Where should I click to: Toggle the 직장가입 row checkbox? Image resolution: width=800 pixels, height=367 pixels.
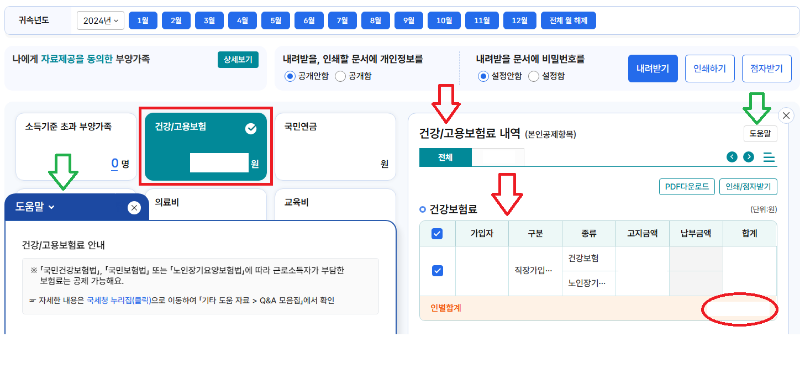pyautogui.click(x=437, y=271)
